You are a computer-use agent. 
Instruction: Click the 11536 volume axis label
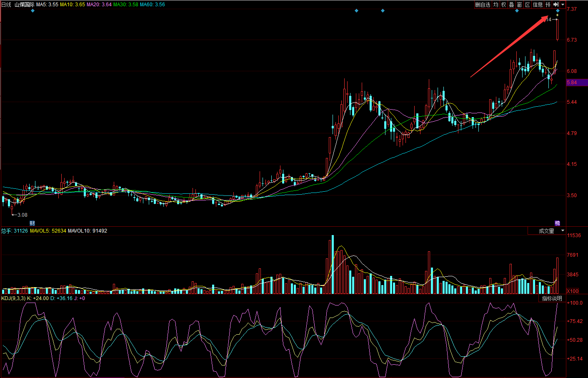574,235
